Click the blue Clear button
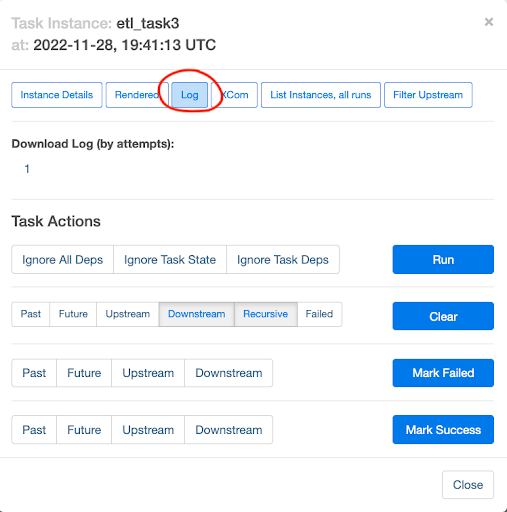 (443, 316)
